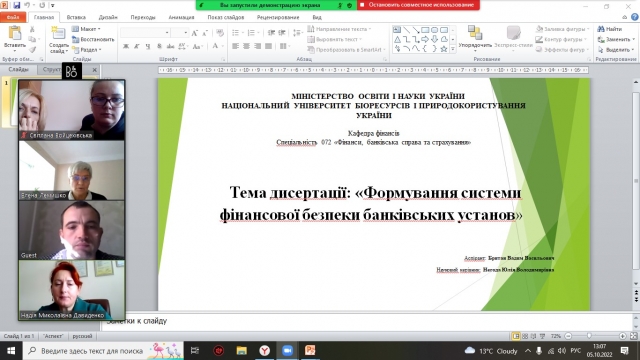This screenshot has width=640, height=360.
Task: Choose the straight line shape
Action: 407,30
